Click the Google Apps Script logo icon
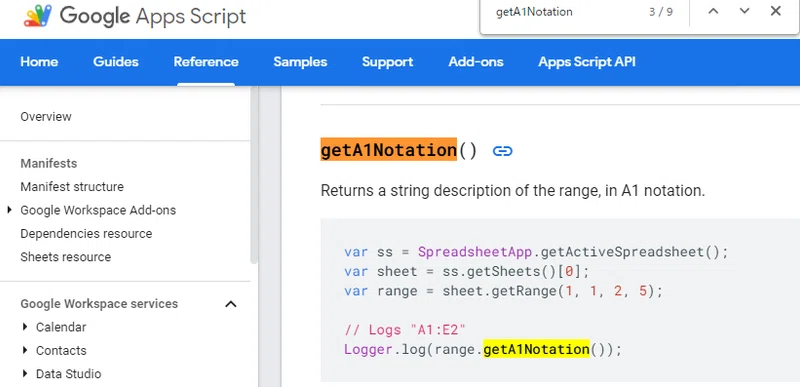800x387 pixels. (38, 16)
